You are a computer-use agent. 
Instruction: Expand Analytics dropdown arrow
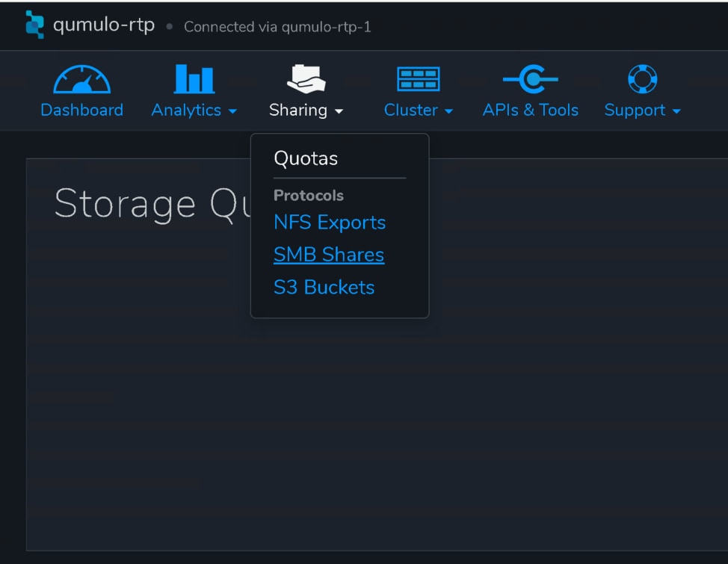pyautogui.click(x=232, y=111)
